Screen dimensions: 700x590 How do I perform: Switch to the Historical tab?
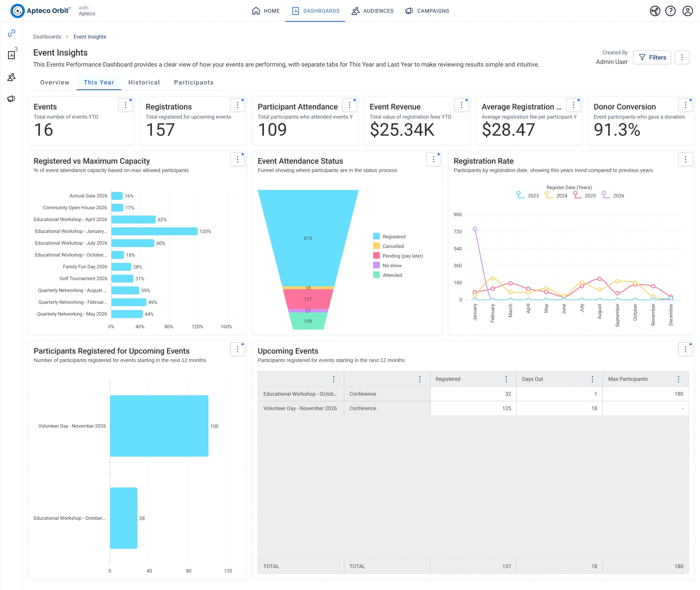pos(144,82)
